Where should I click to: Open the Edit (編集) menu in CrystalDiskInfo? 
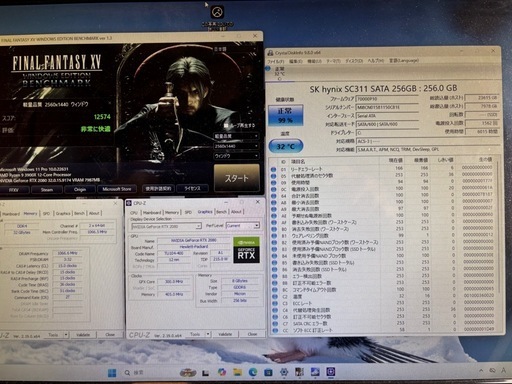click(295, 61)
